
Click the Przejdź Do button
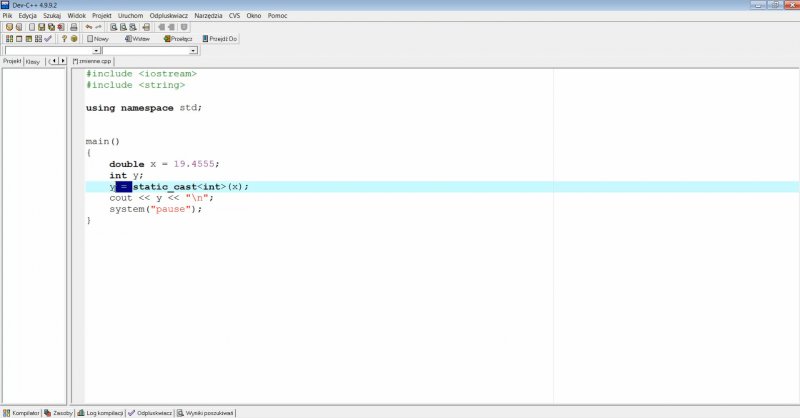[x=220, y=39]
